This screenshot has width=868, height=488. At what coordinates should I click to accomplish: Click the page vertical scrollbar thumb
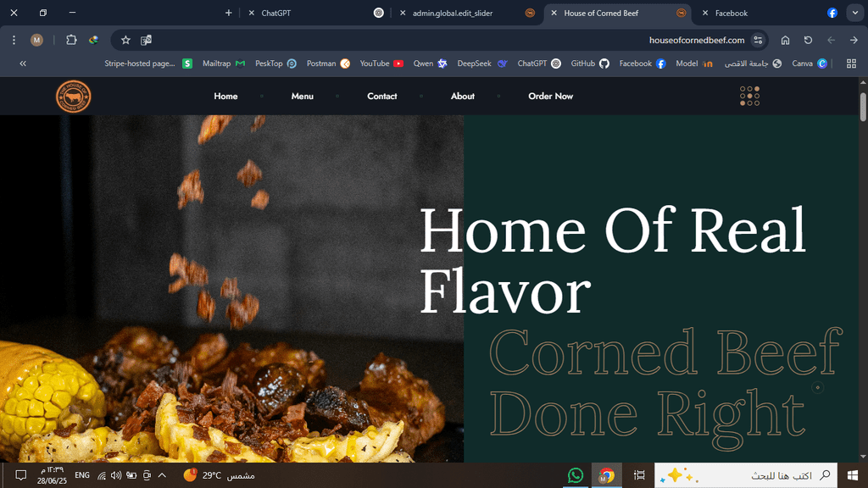(863, 107)
